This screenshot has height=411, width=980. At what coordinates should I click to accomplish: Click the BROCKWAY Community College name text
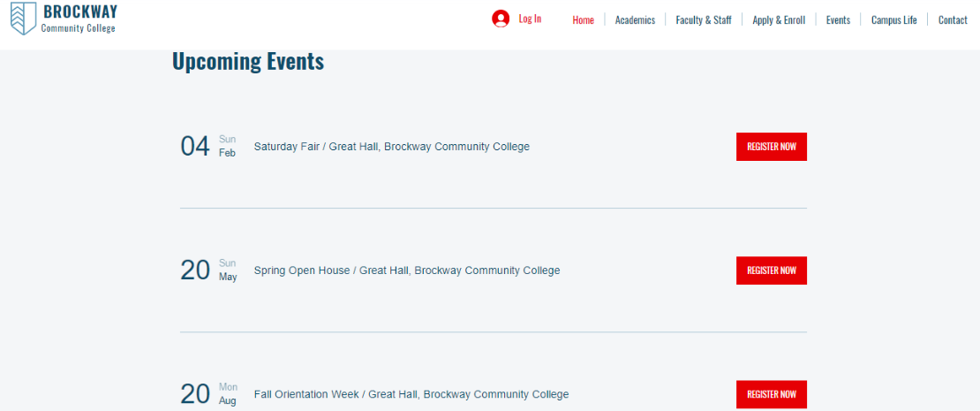(x=79, y=19)
